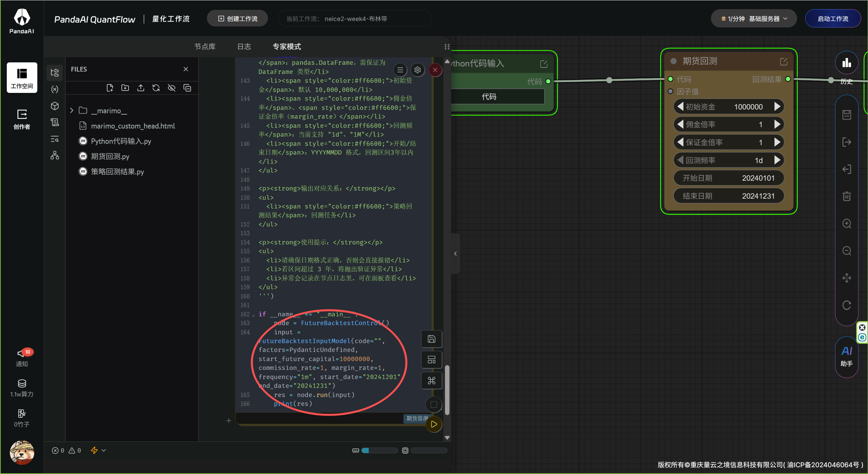Image resolution: width=868 pixels, height=474 pixels.
Task: Click the 开始日期 field
Action: click(x=729, y=178)
